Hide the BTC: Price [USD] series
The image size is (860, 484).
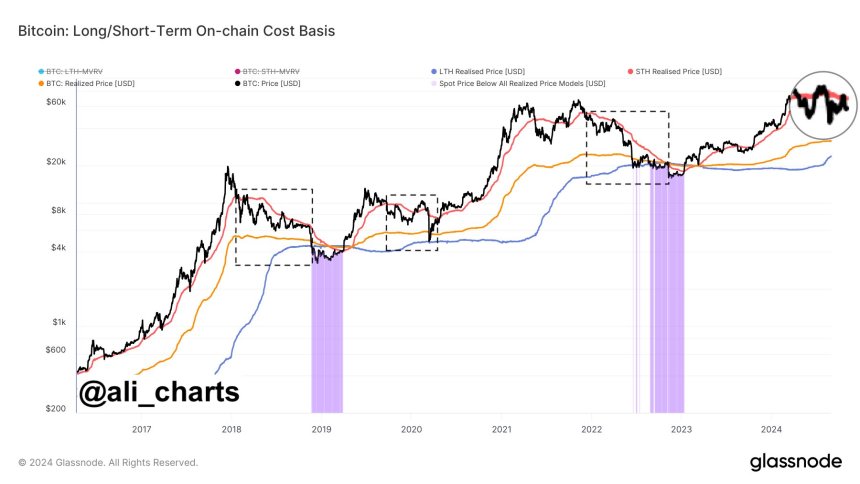(x=268, y=82)
